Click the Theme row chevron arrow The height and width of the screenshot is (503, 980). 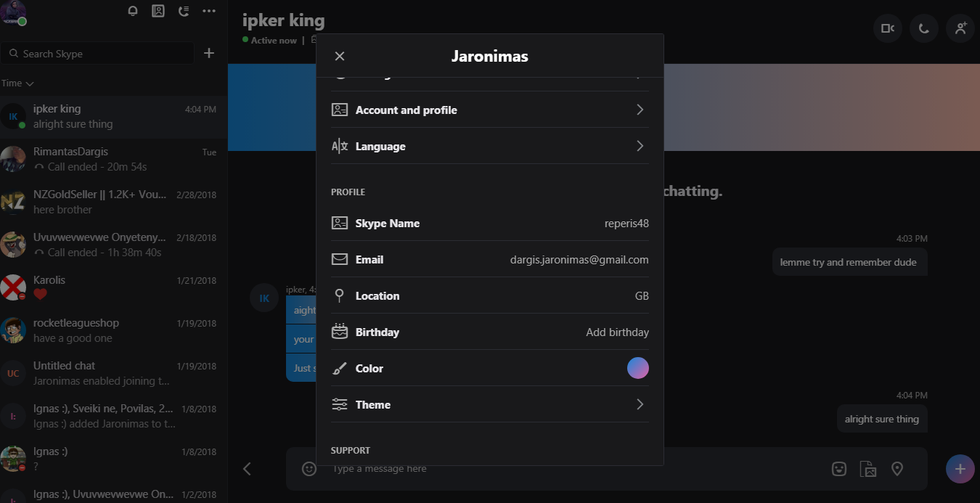[640, 404]
